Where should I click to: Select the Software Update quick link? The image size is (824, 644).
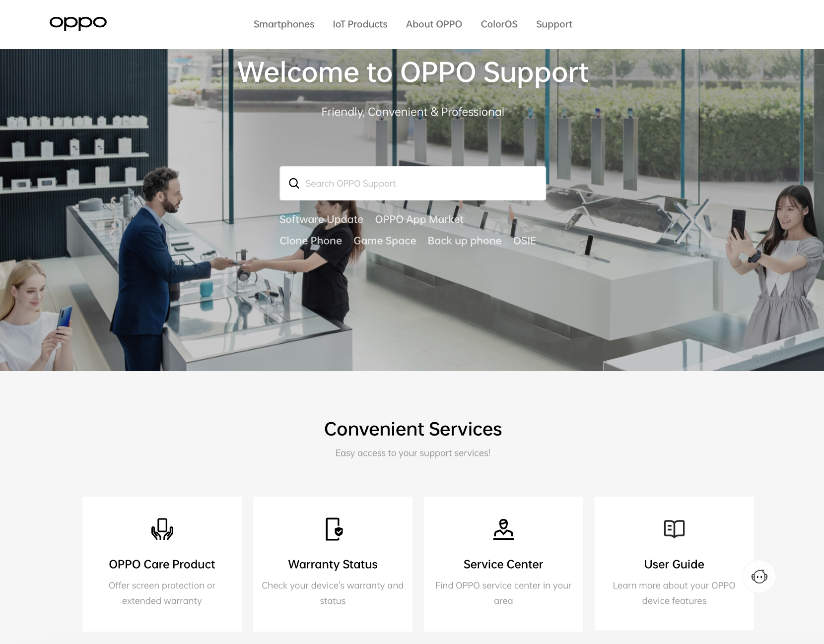click(321, 219)
